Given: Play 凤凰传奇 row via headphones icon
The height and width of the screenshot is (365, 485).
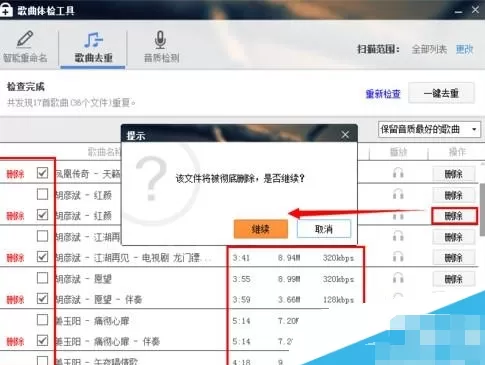Looking at the screenshot, I should pyautogui.click(x=398, y=173).
